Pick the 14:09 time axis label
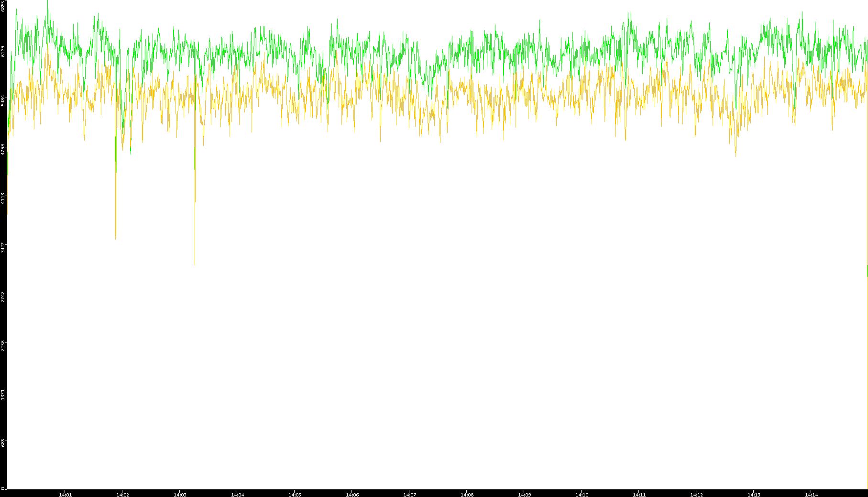Screen dimensions: 868x497 pos(524,495)
